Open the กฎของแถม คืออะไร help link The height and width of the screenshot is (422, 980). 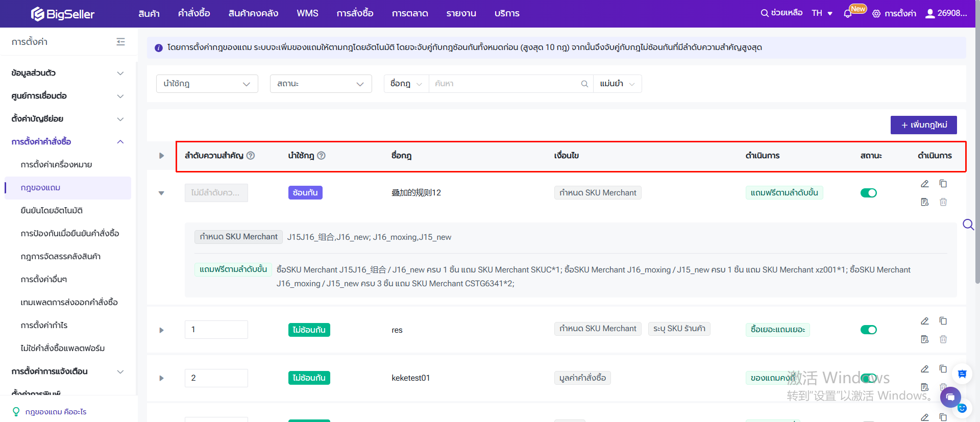tap(56, 412)
